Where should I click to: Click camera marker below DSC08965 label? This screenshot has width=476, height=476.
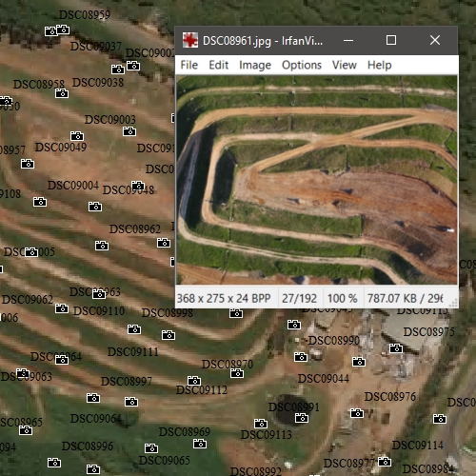click(x=26, y=430)
